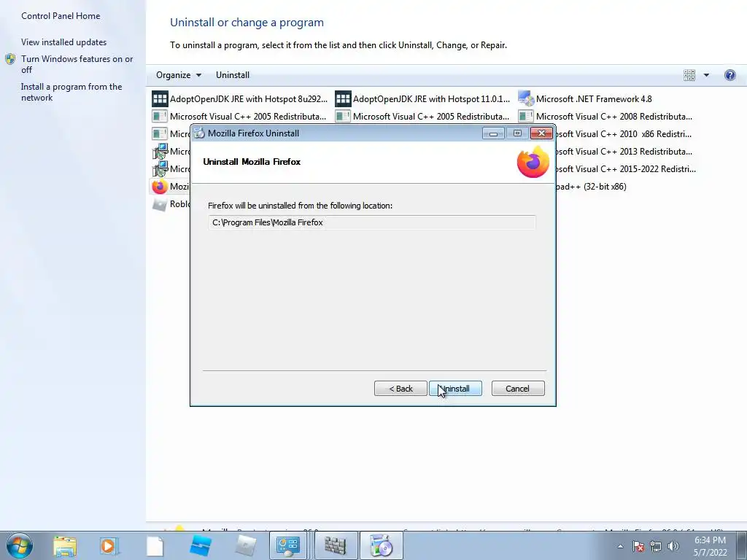
Task: Click the Mozilla Firefox icon in the program list
Action: tap(160, 187)
